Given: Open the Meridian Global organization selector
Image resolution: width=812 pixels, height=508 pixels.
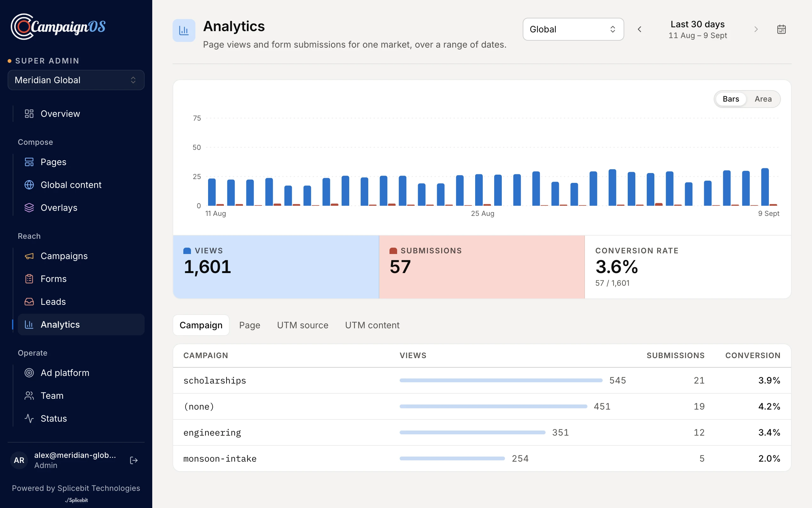Looking at the screenshot, I should (76, 80).
